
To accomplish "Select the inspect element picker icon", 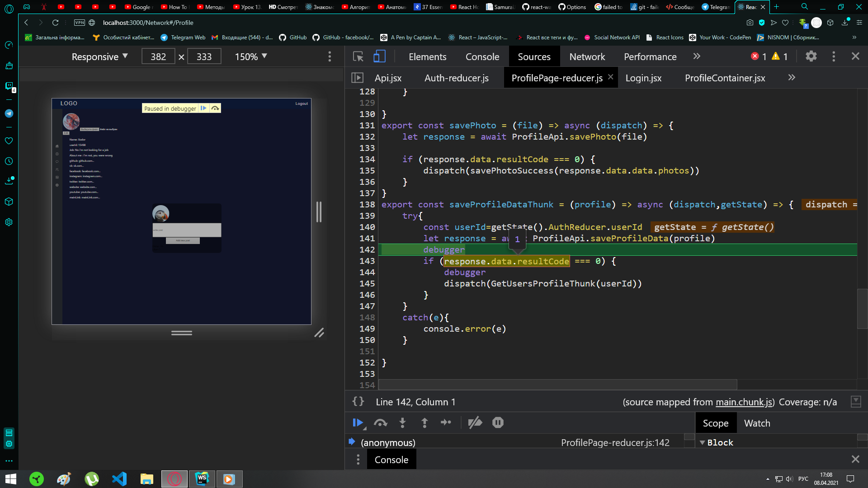I will point(358,56).
